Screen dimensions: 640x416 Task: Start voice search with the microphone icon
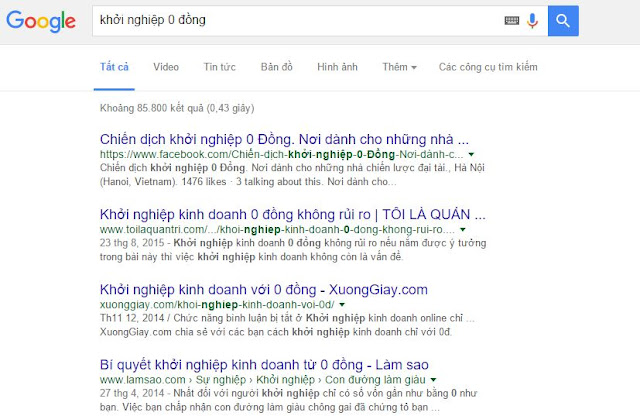click(x=532, y=20)
